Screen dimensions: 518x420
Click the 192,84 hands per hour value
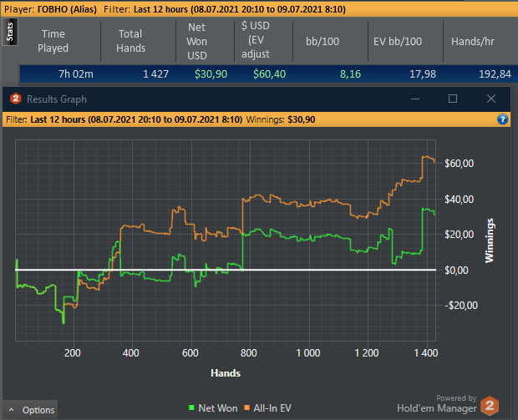click(x=495, y=74)
